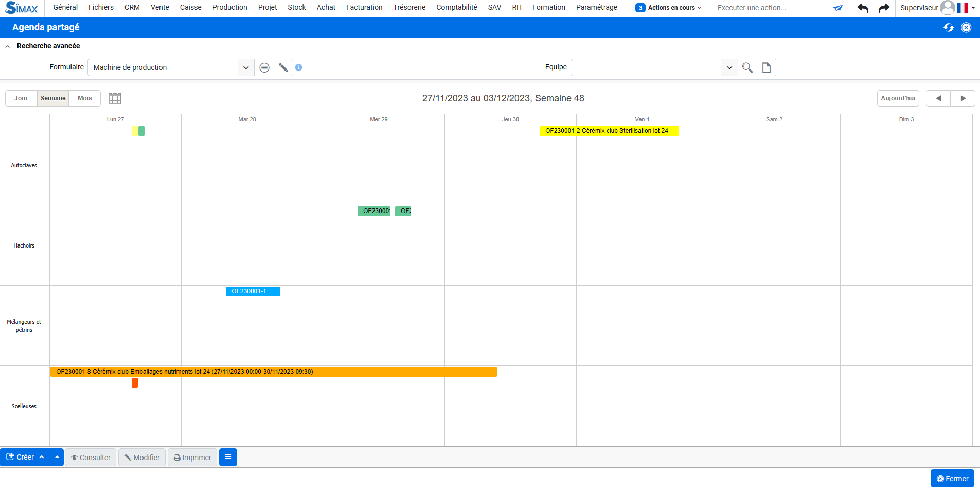Open the blue list menu button
The width and height of the screenshot is (980, 492).
click(x=228, y=457)
